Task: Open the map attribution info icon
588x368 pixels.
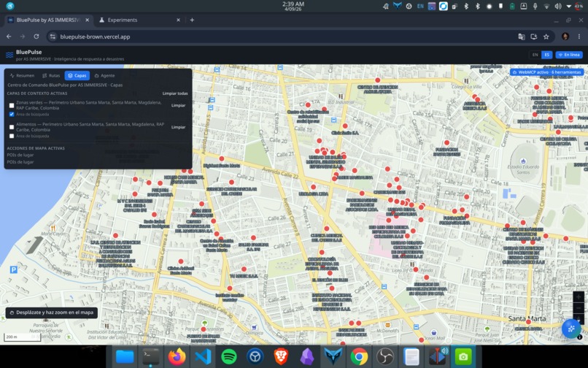Action: 580,337
